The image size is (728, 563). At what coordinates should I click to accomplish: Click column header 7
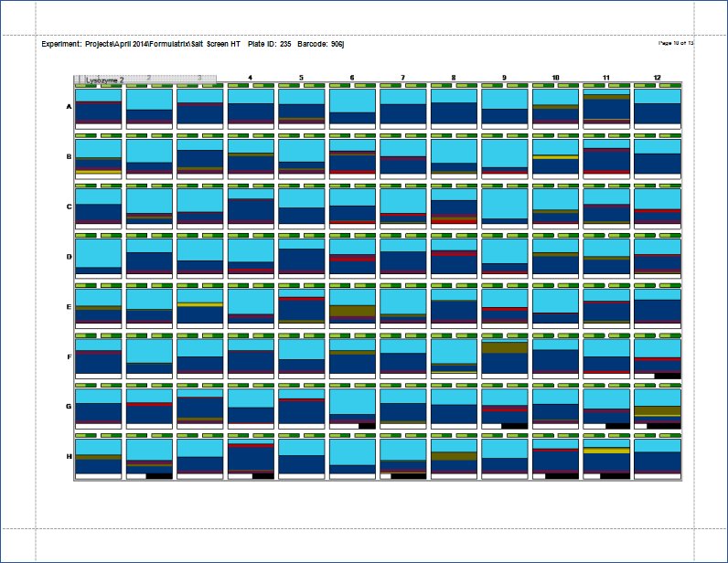[403, 78]
